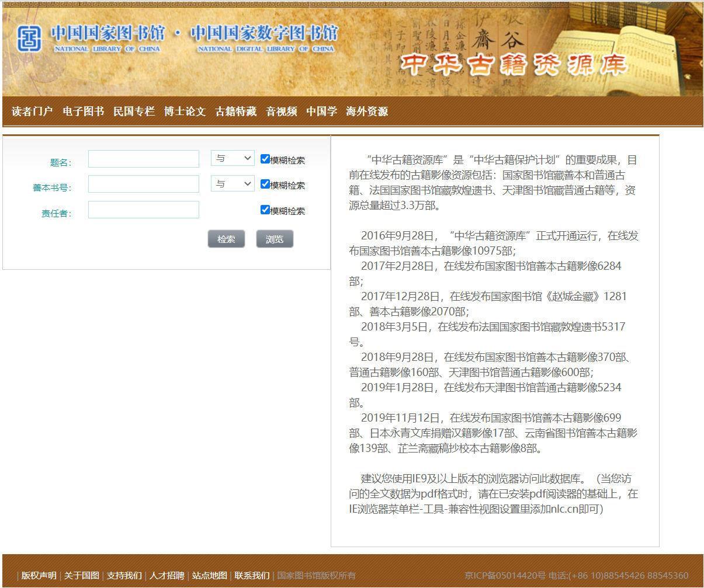Open 电子图书 navigation menu item
This screenshot has width=704, height=588.
pos(83,112)
